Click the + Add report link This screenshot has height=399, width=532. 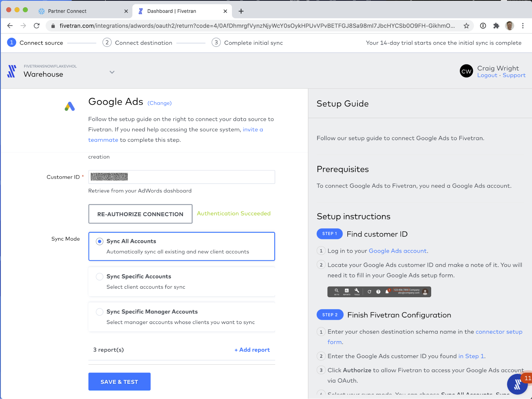click(252, 350)
